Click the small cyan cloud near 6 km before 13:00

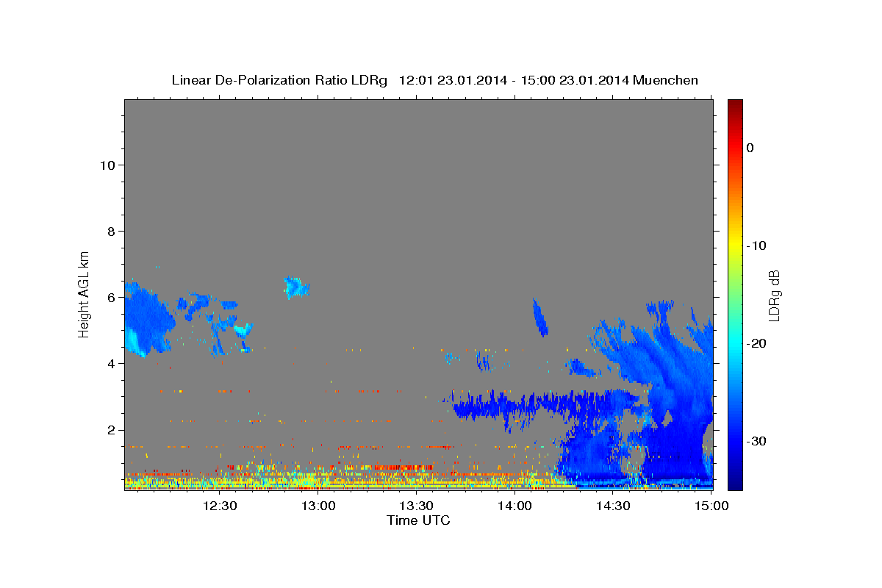pyautogui.click(x=296, y=287)
